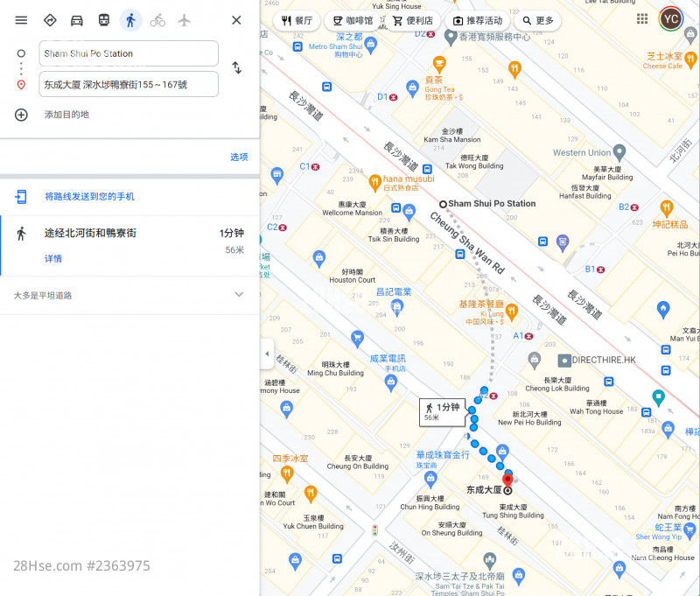Open the YC account avatar

coord(671,18)
